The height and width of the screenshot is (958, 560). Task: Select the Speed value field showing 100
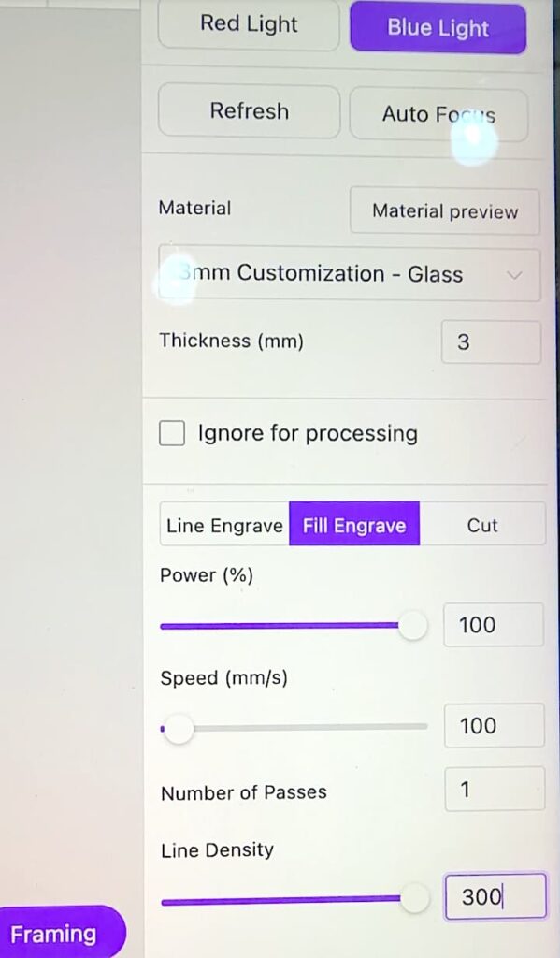[494, 726]
